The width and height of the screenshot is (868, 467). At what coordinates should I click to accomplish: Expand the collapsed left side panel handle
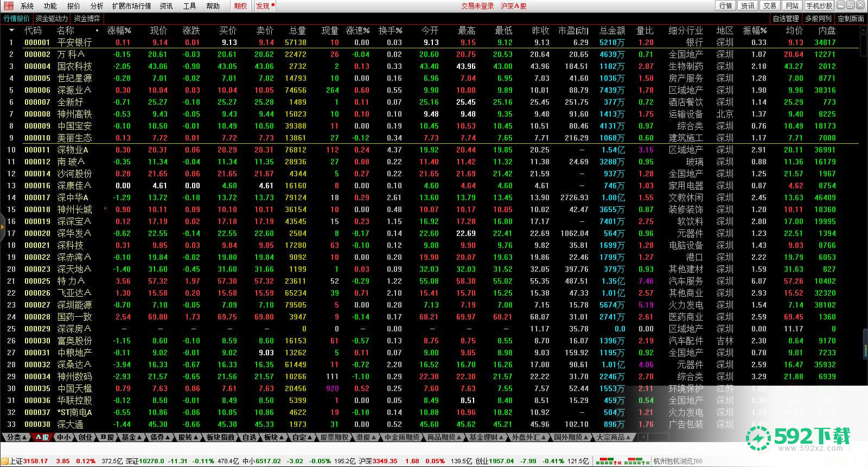pyautogui.click(x=2, y=226)
